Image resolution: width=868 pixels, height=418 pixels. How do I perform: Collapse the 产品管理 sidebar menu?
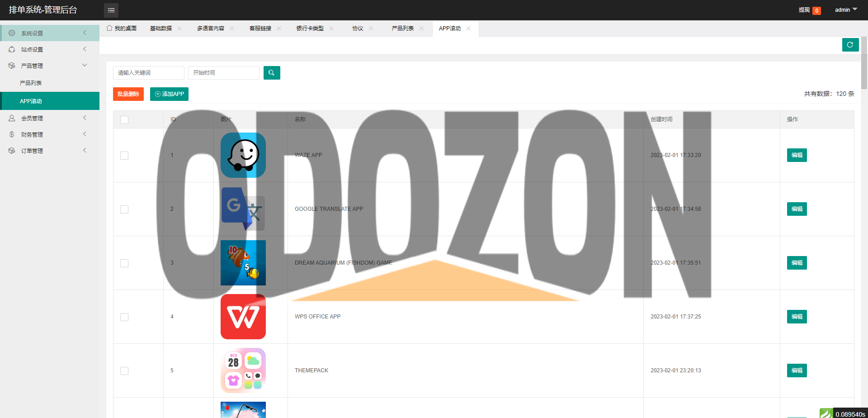coord(50,66)
